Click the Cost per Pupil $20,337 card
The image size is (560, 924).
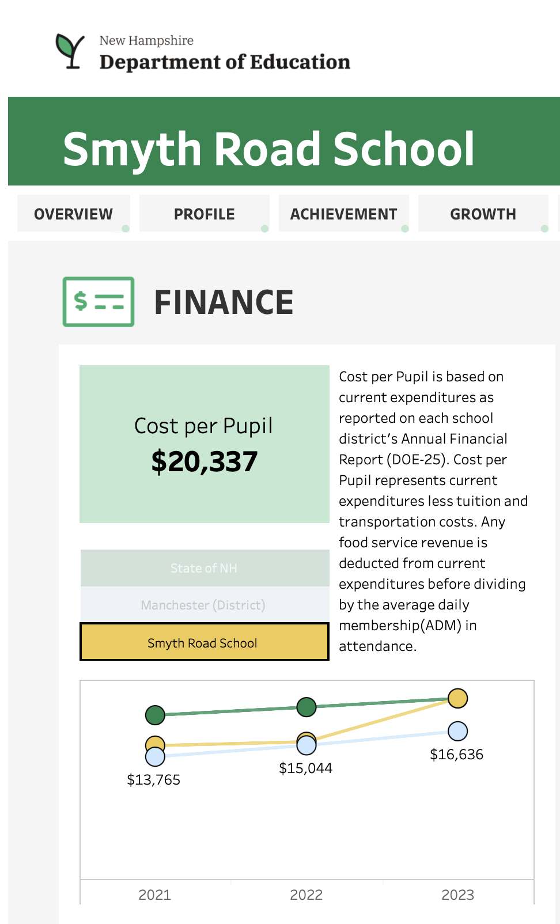click(x=204, y=444)
